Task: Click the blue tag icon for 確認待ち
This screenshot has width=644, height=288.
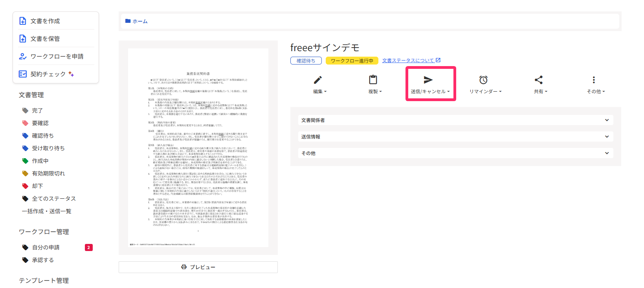Action: coord(26,136)
